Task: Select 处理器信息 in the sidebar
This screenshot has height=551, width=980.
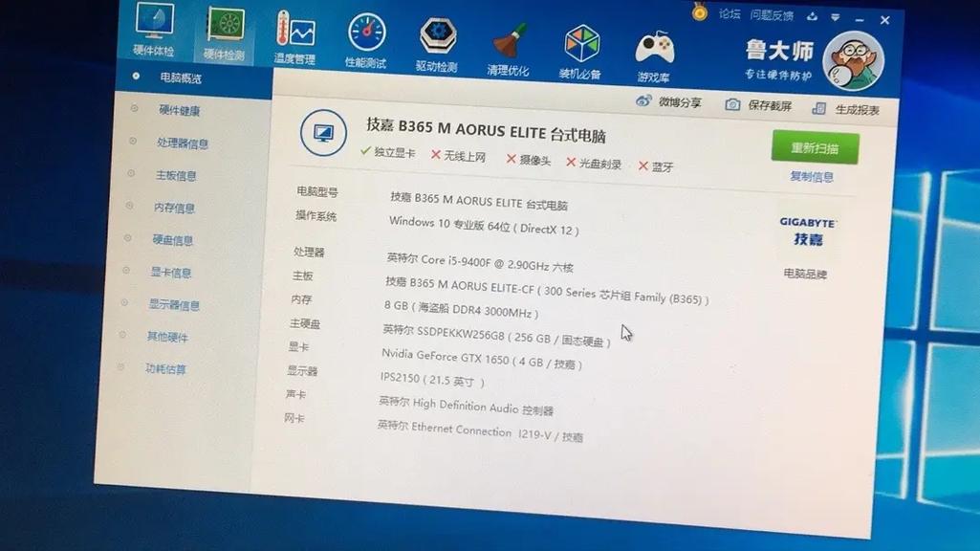Action: [183, 143]
